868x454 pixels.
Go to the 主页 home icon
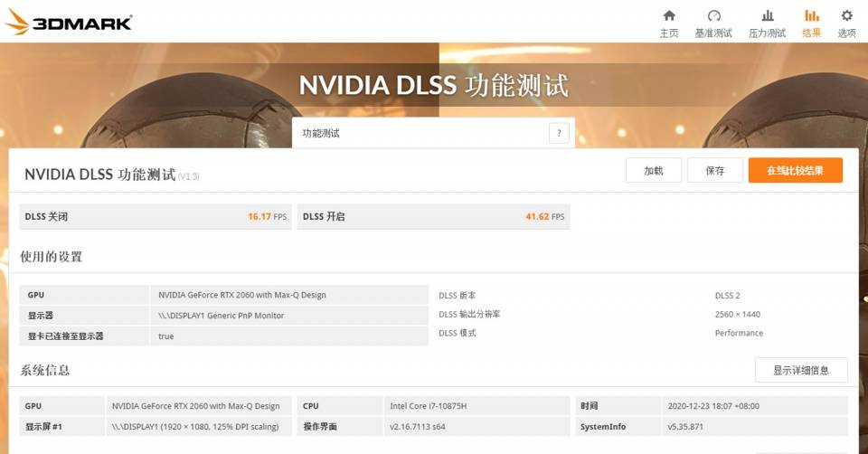click(x=669, y=16)
